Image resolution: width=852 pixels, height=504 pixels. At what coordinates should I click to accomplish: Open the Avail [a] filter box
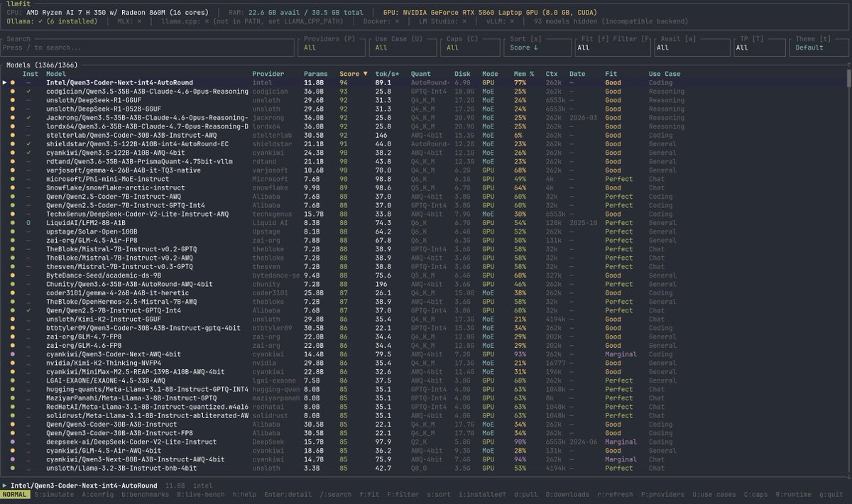click(x=691, y=47)
